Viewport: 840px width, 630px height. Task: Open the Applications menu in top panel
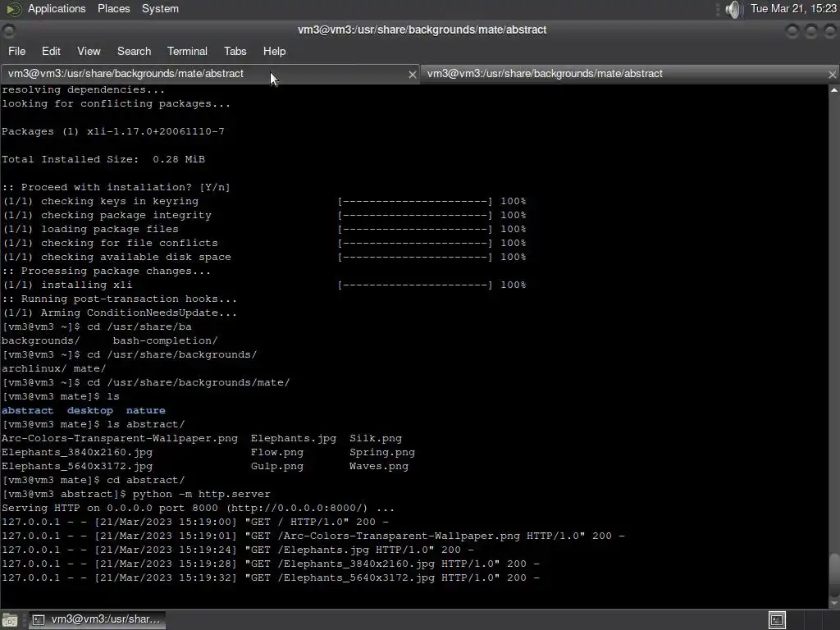click(x=57, y=8)
